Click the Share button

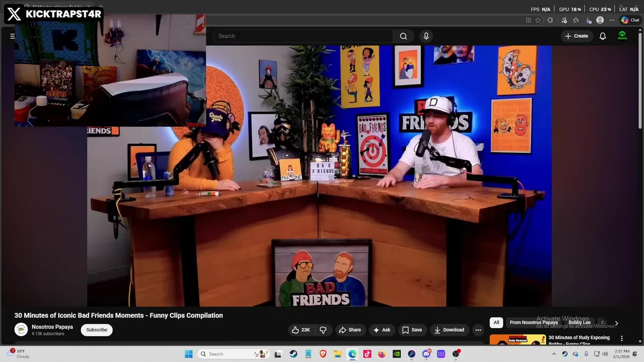(350, 330)
